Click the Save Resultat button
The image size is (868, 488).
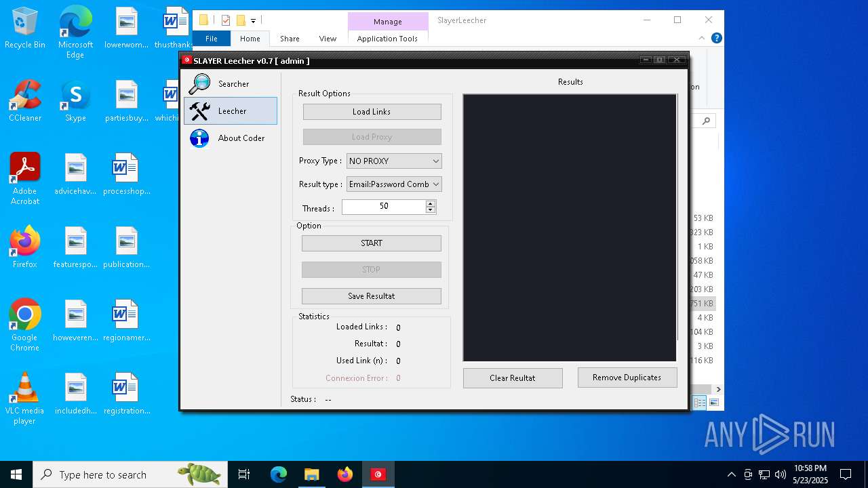click(372, 296)
